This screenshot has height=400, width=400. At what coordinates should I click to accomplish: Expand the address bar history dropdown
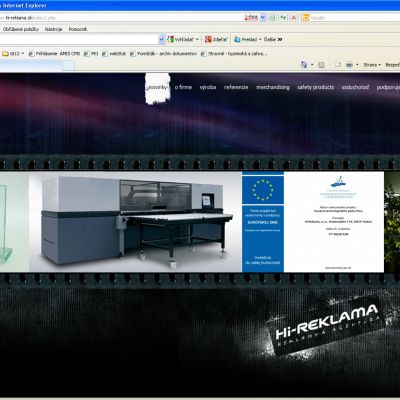(x=263, y=17)
